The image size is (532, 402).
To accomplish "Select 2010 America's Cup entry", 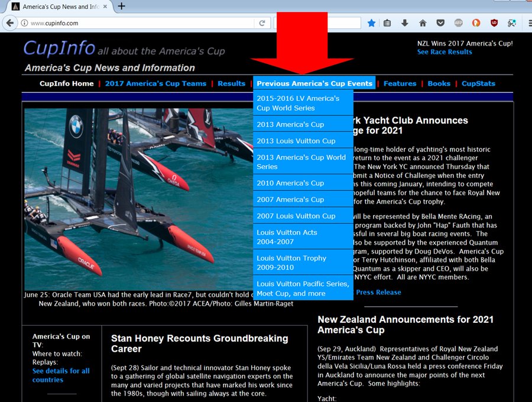I will click(303, 183).
